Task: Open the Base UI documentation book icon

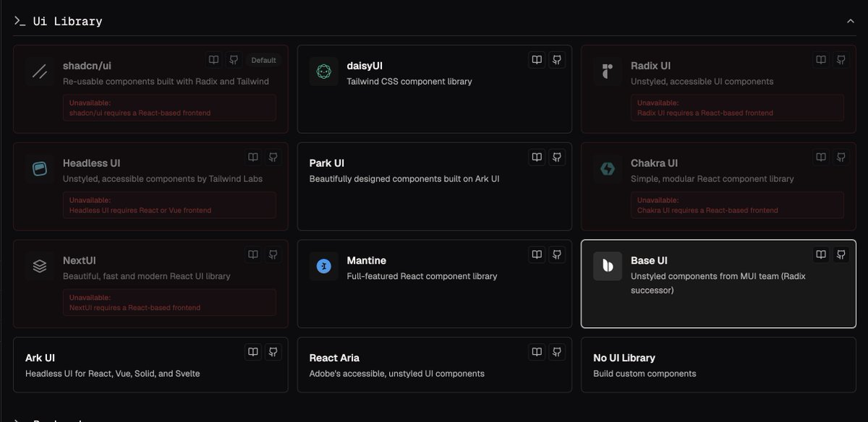Action: tap(821, 254)
